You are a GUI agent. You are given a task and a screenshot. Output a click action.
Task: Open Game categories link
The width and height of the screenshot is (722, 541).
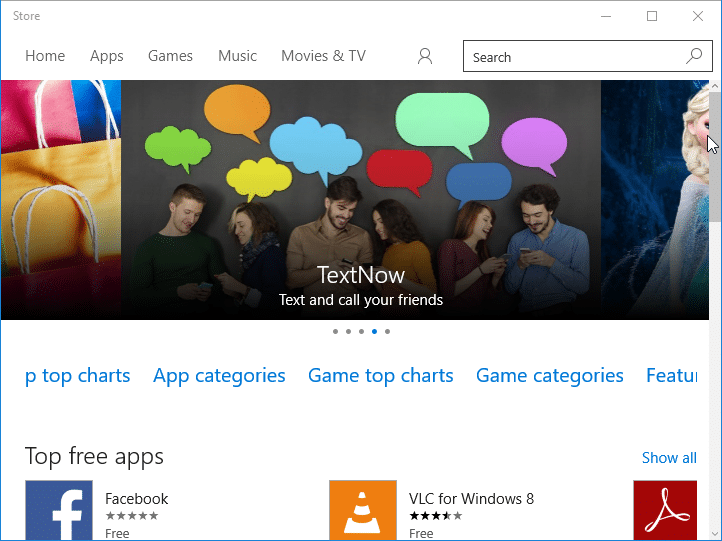pyautogui.click(x=550, y=376)
